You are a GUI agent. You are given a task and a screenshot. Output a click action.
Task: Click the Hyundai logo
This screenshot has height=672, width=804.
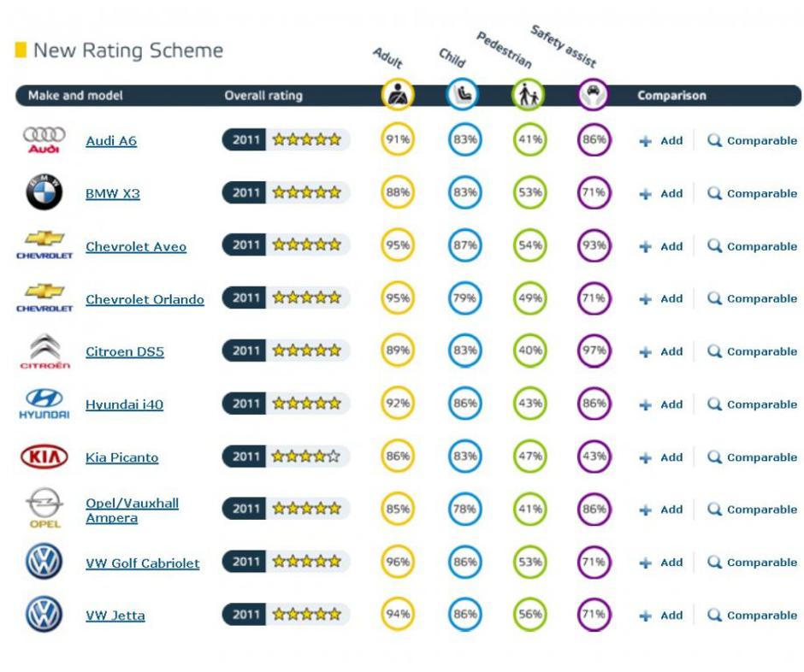point(44,404)
